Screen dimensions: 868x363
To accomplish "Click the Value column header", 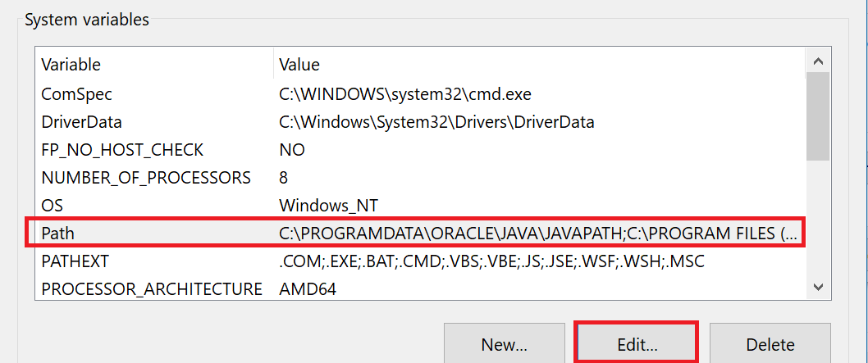I will coord(299,64).
